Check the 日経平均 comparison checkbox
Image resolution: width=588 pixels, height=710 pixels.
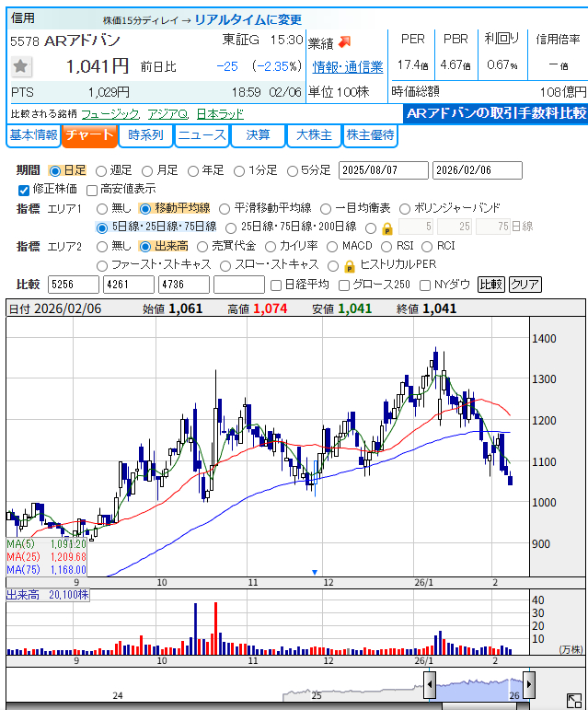click(x=276, y=285)
